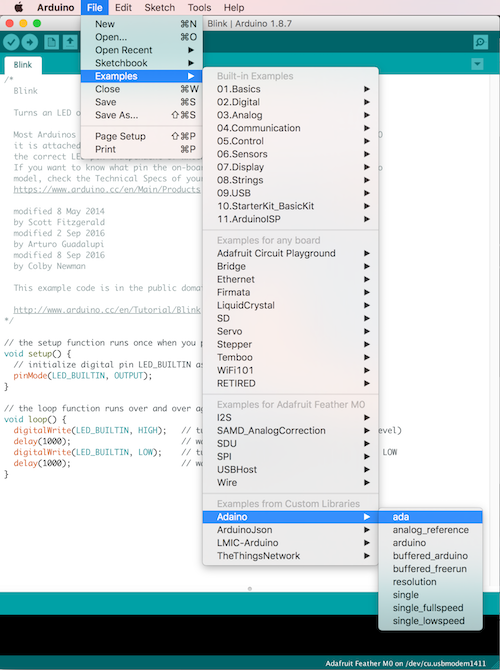Open the LiquidCrystal library examples
Image resolution: width=500 pixels, height=670 pixels.
pyautogui.click(x=291, y=305)
